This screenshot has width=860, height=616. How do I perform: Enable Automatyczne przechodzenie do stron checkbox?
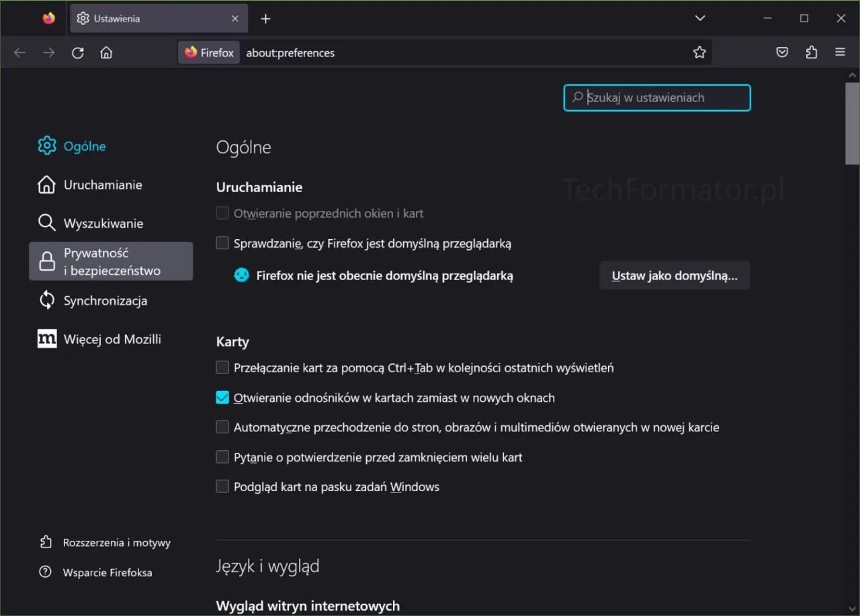point(222,427)
